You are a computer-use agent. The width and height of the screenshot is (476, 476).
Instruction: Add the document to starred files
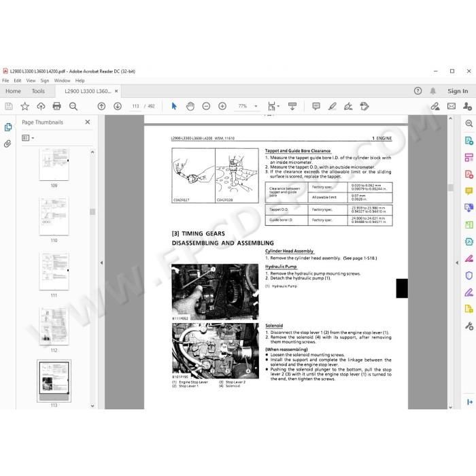[x=25, y=106]
